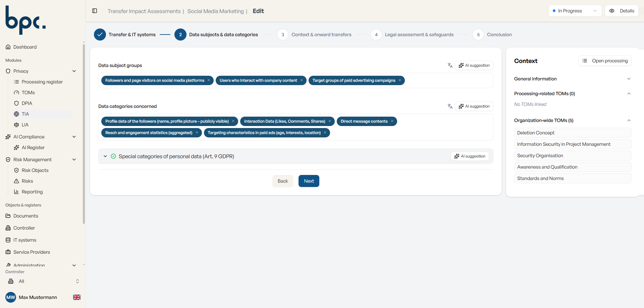Click AI suggestion for Special categories
644x308 pixels.
(470, 156)
